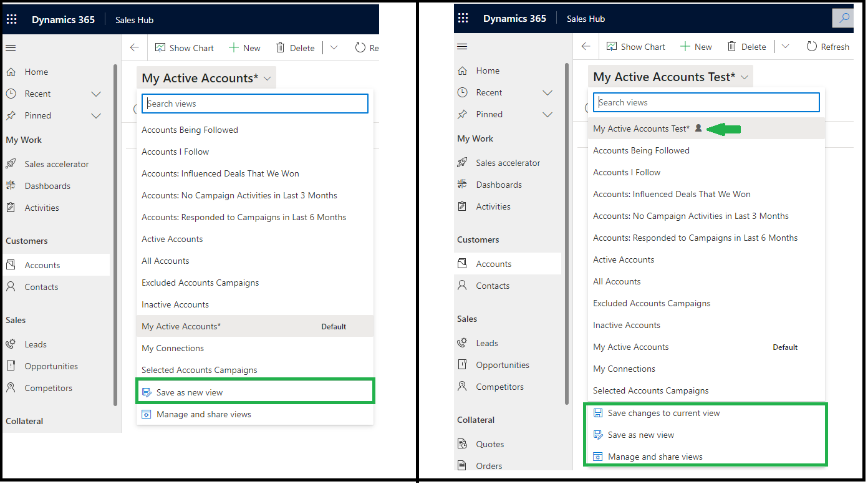
Task: Click Manage and share views in left screenshot
Action: click(x=203, y=414)
